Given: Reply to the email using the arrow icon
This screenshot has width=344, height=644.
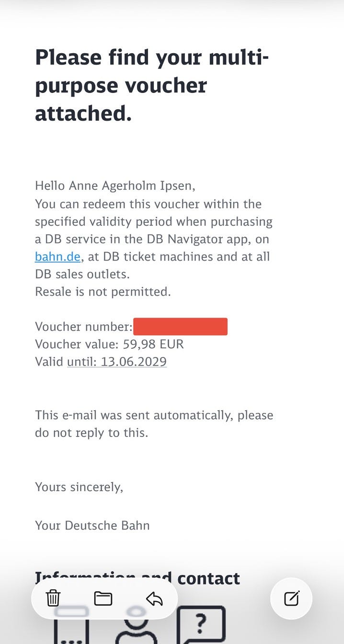Looking at the screenshot, I should (x=154, y=598).
